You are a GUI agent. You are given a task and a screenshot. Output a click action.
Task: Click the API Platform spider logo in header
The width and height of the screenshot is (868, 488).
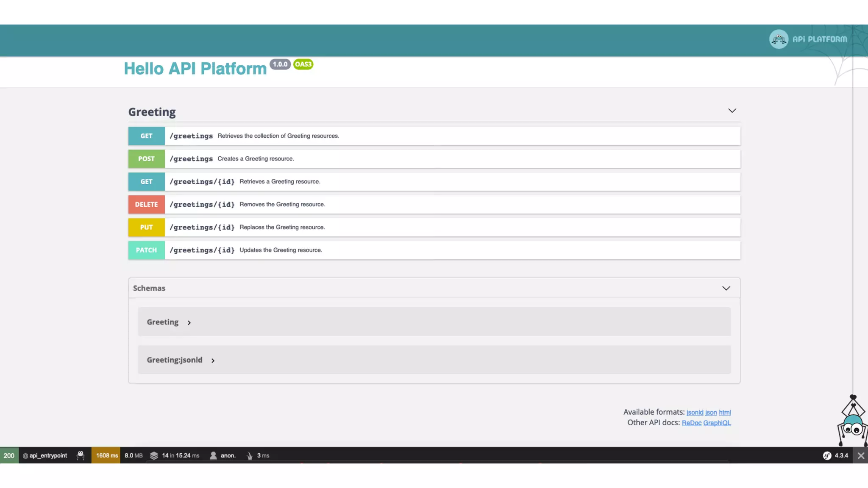point(779,39)
